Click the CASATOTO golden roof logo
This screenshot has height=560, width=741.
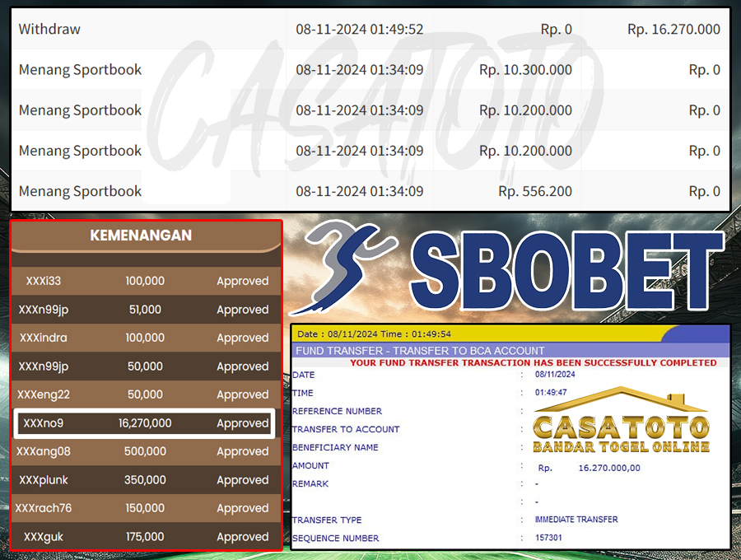tap(621, 420)
